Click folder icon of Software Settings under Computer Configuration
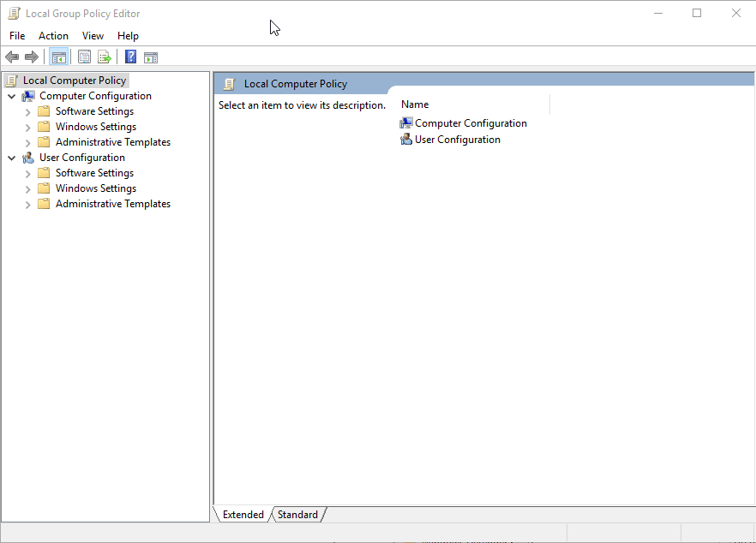This screenshot has height=543, width=756. (44, 111)
